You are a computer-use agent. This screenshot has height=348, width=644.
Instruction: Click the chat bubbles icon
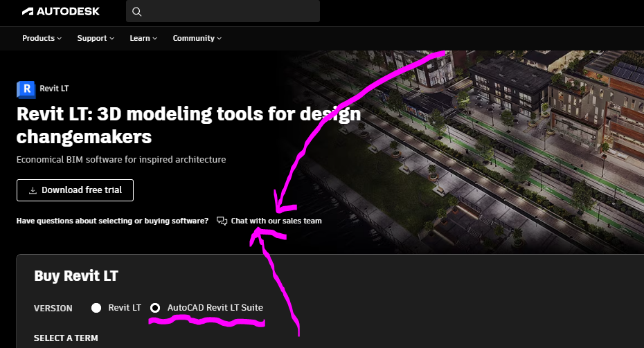click(x=222, y=221)
